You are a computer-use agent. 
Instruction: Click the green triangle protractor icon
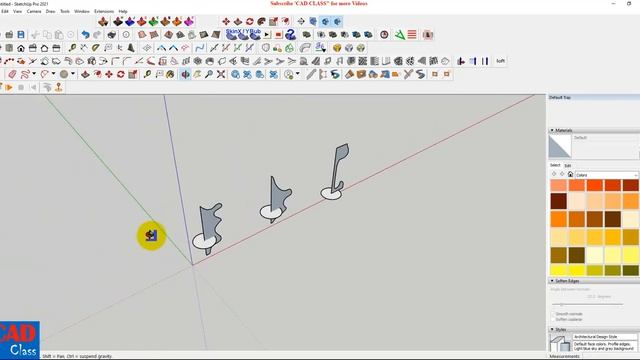point(399,35)
